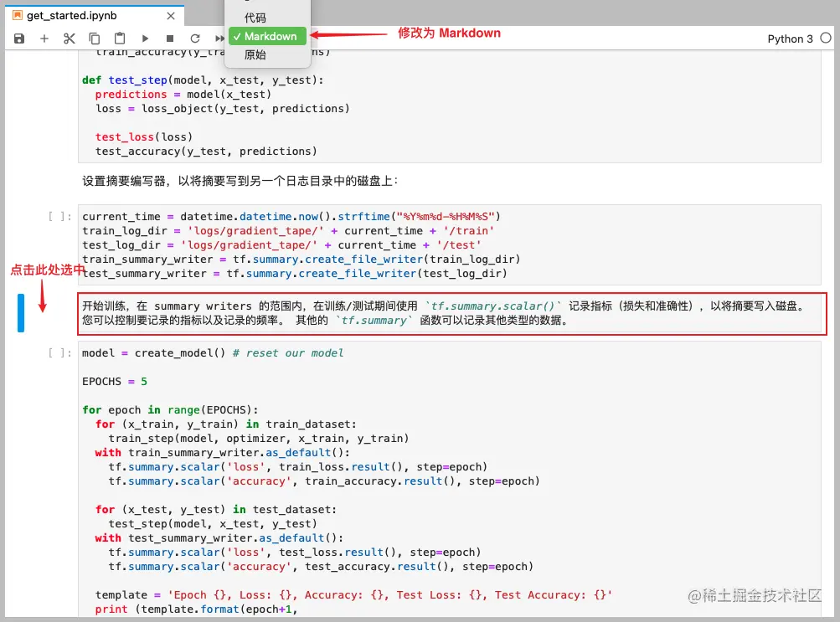Click the kernel status circle indicator
Image resolution: width=840 pixels, height=622 pixels.
[x=826, y=38]
